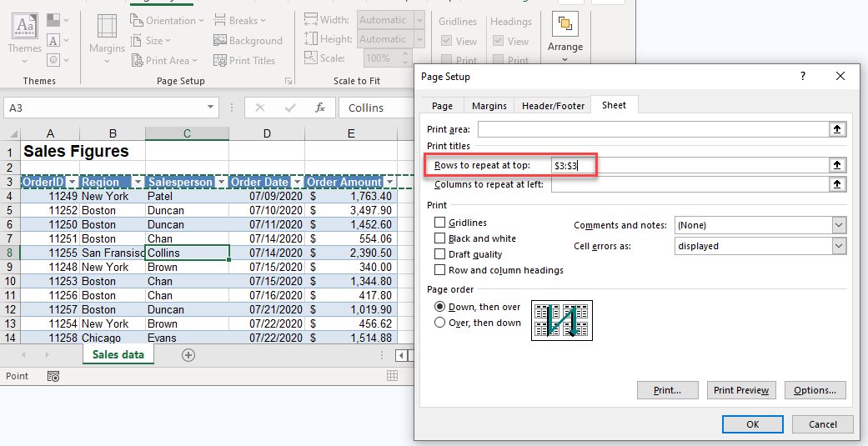Add a new sheet with plus icon
Screen dimensions: 868x446
188,355
